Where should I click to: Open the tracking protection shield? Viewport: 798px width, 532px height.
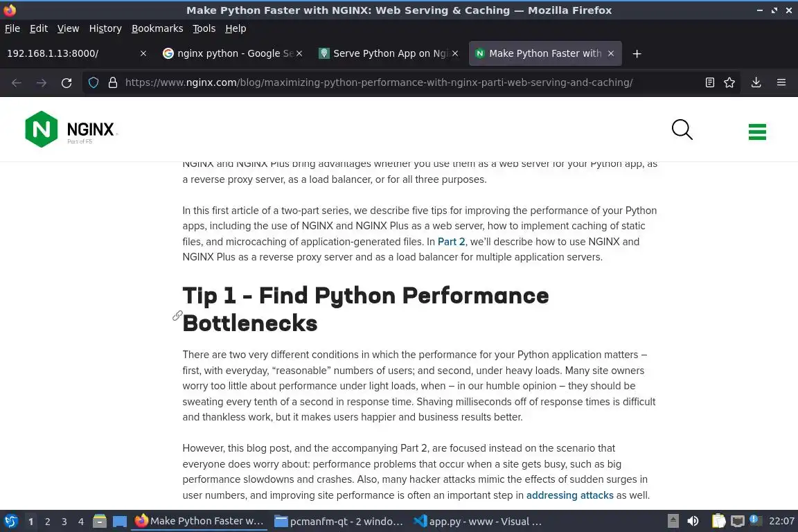click(93, 82)
